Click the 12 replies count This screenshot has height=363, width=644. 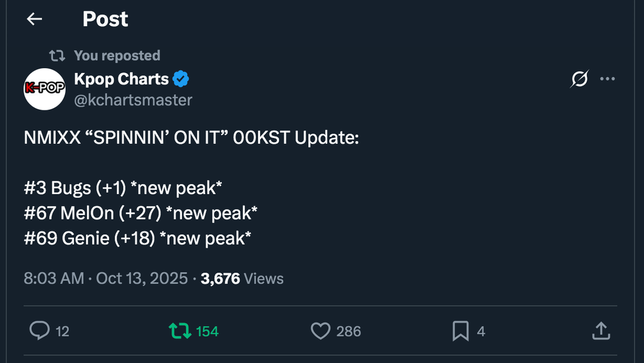[x=63, y=331]
